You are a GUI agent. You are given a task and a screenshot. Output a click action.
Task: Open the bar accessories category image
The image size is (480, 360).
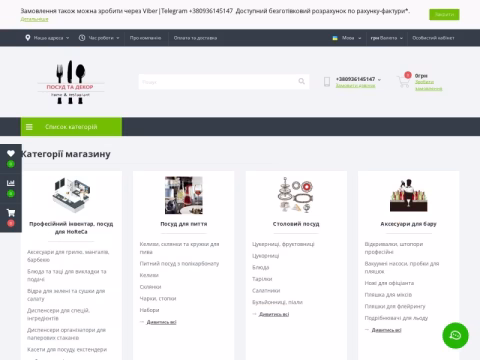coord(409,195)
